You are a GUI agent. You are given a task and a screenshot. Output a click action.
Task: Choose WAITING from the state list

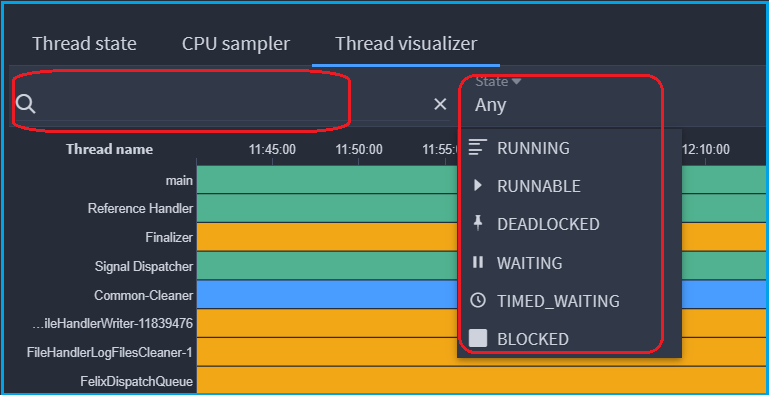569,263
